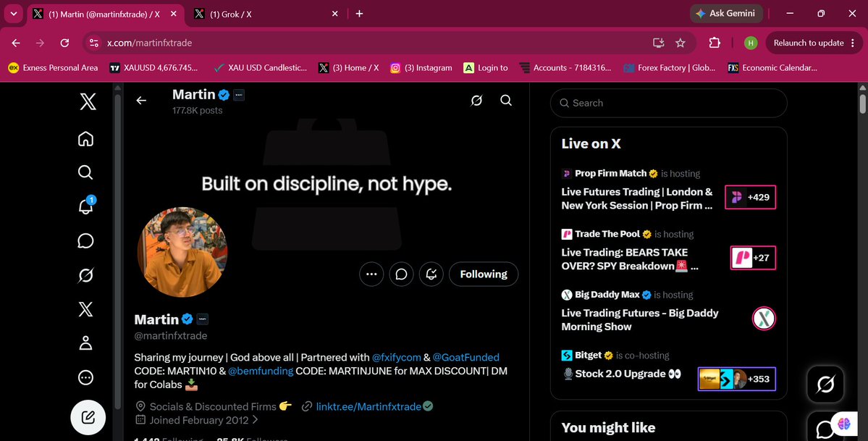Open Profile icon in sidebar
868x441 pixels.
pyautogui.click(x=85, y=343)
